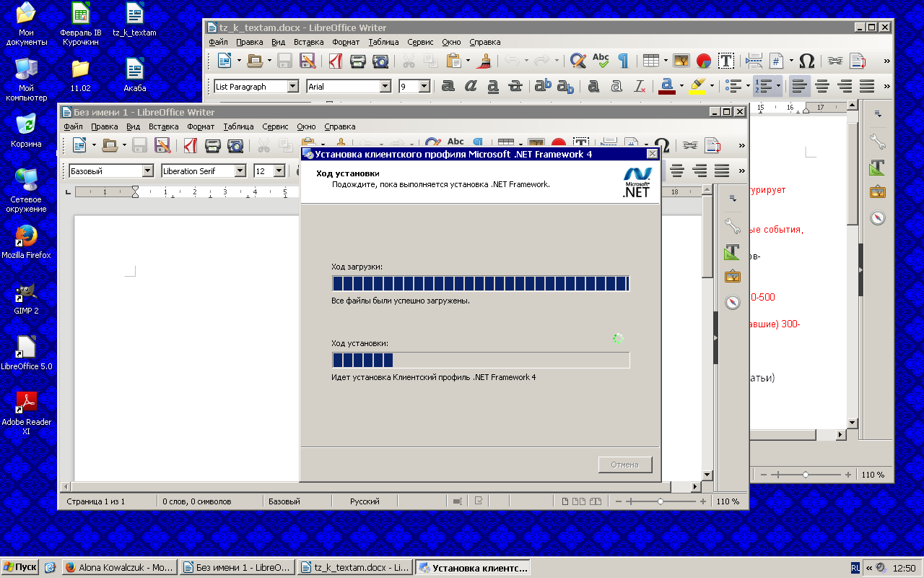Screen dimensions: 924x578
Task: Toggle superscript in tz_k_textam window
Action: pos(543,86)
